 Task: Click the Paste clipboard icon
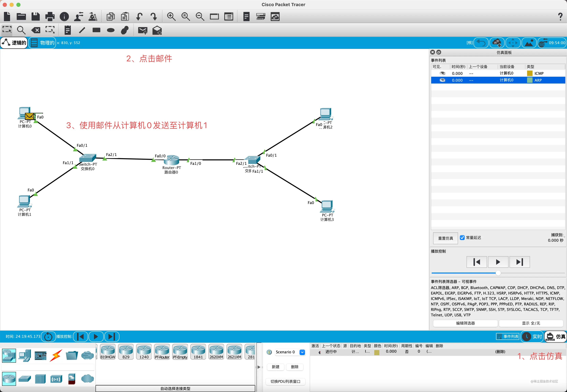[125, 17]
